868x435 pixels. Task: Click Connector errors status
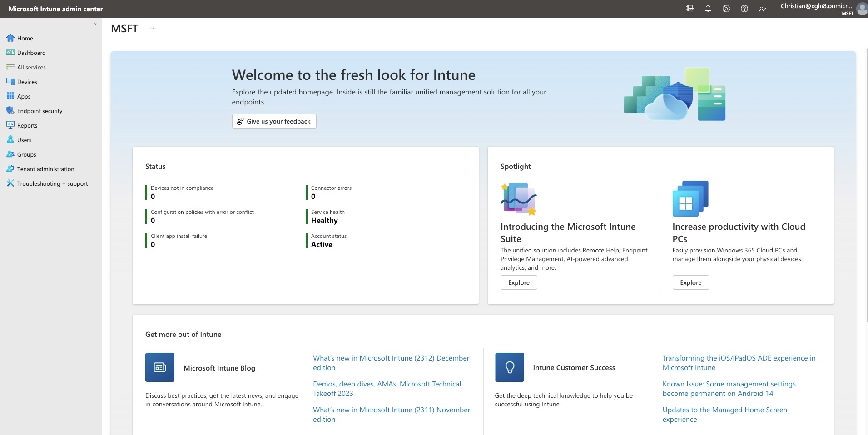point(329,193)
